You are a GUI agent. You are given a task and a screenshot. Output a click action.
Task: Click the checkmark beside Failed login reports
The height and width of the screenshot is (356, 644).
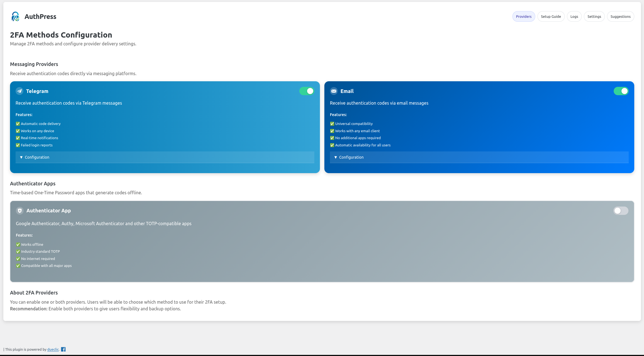pos(18,145)
